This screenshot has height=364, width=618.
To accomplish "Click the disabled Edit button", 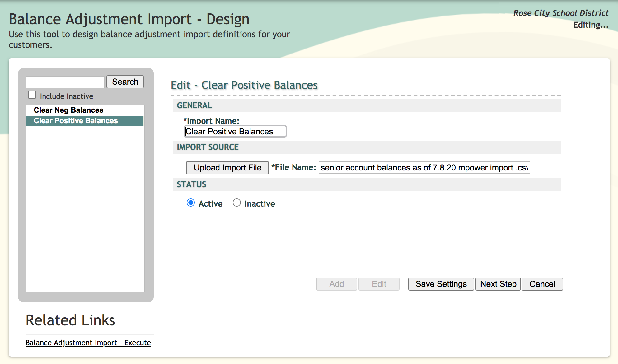I will 379,284.
